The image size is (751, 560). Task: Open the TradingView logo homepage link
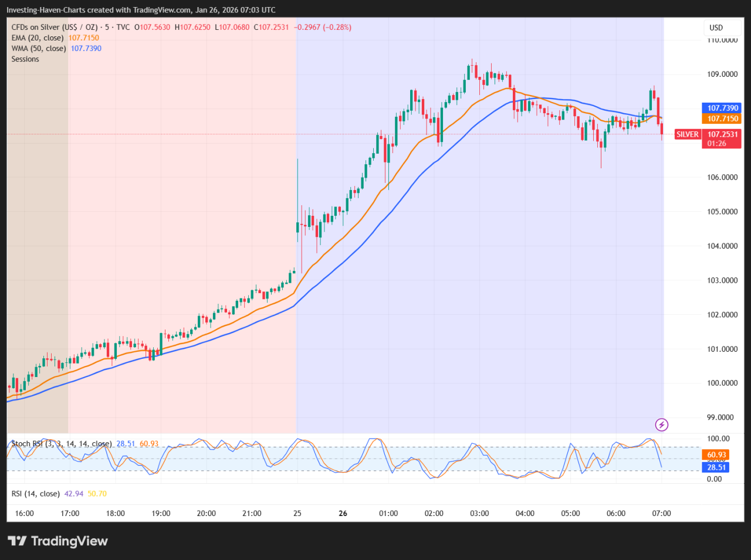[x=57, y=541]
